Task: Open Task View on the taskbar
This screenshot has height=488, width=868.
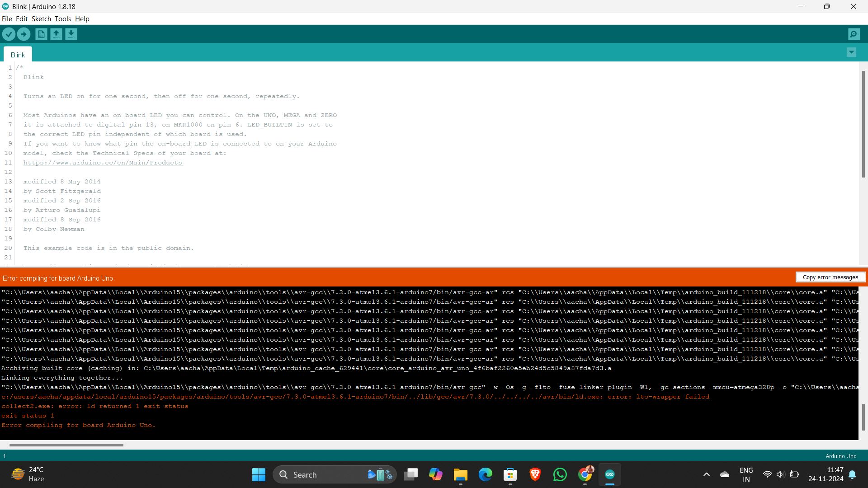Action: (411, 475)
